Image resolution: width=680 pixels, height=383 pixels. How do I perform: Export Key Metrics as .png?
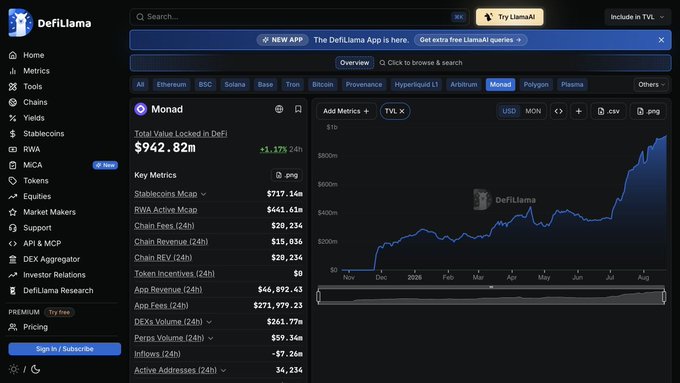(x=287, y=175)
